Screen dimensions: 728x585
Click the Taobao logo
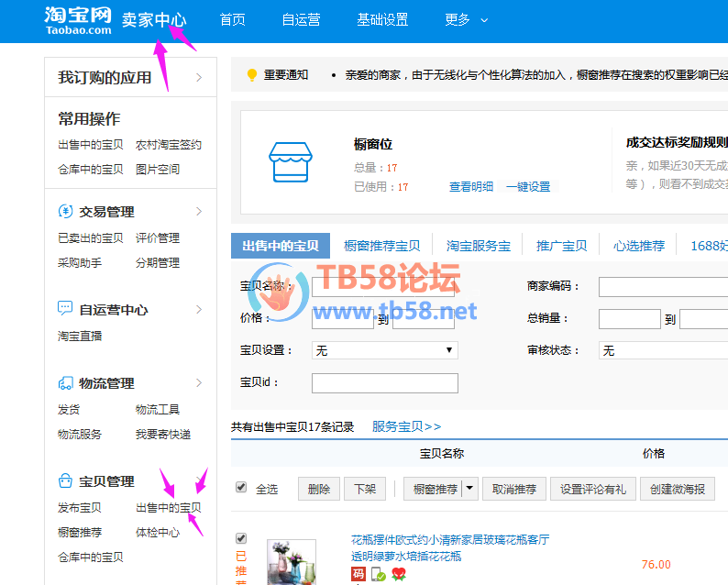coord(79,21)
